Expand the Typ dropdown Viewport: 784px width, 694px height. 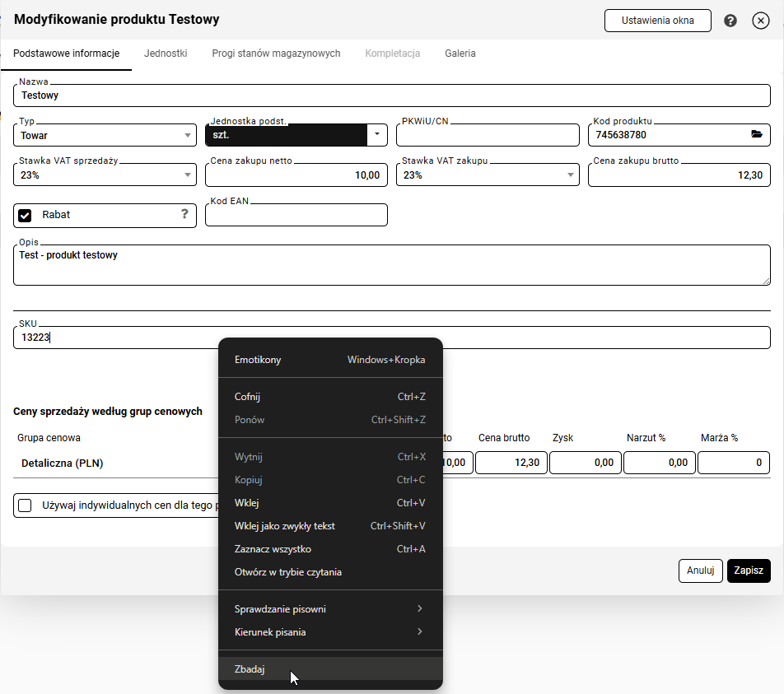point(188,135)
